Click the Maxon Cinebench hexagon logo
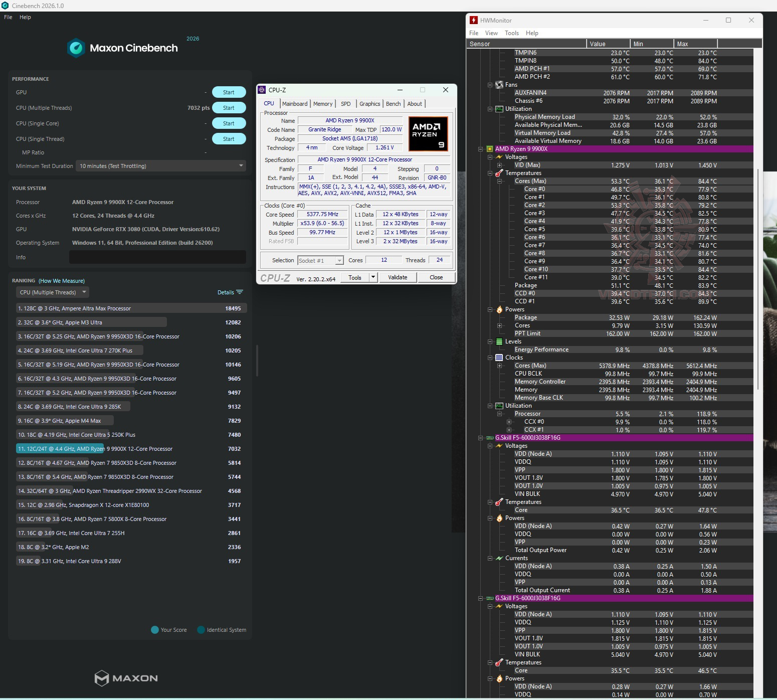This screenshot has width=777, height=700. coord(76,48)
